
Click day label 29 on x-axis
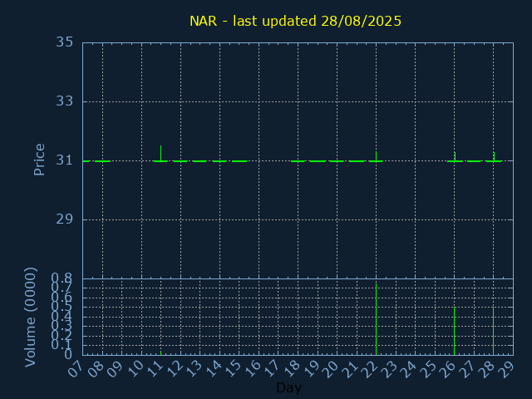pyautogui.click(x=506, y=369)
